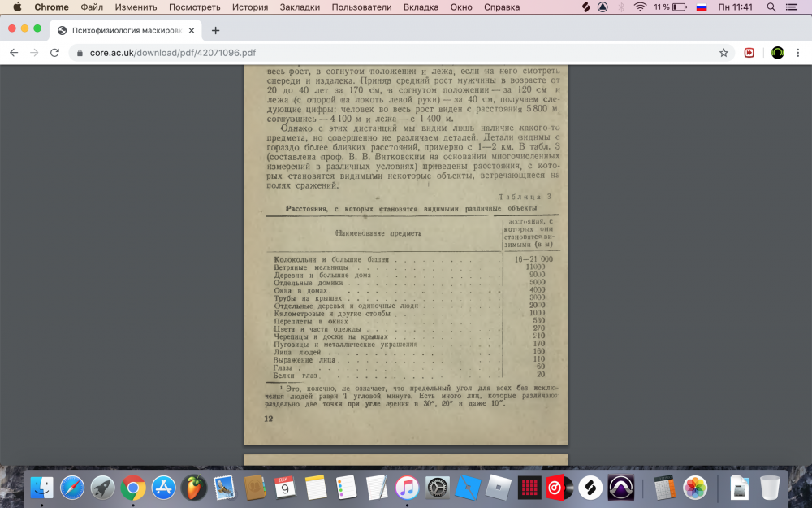Open Calendar showing 9 in the dock
This screenshot has width=812, height=508.
(285, 488)
